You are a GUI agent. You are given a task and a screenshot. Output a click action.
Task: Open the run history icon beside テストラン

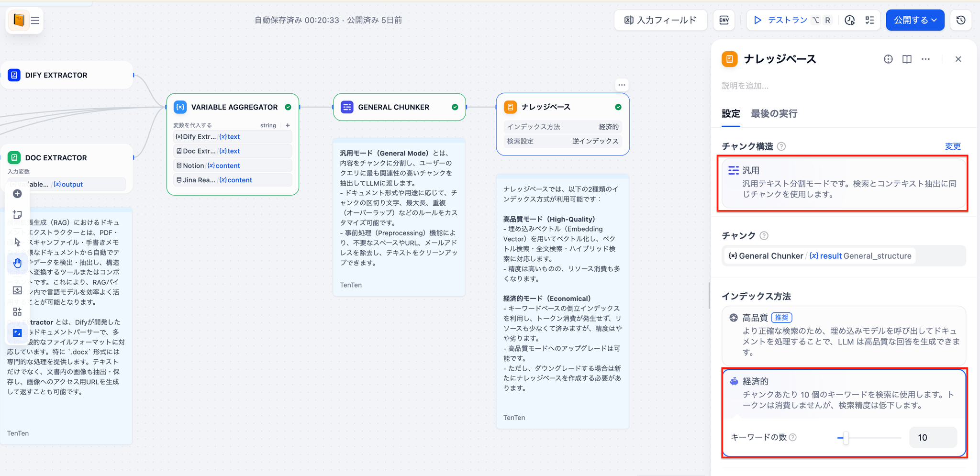point(850,20)
